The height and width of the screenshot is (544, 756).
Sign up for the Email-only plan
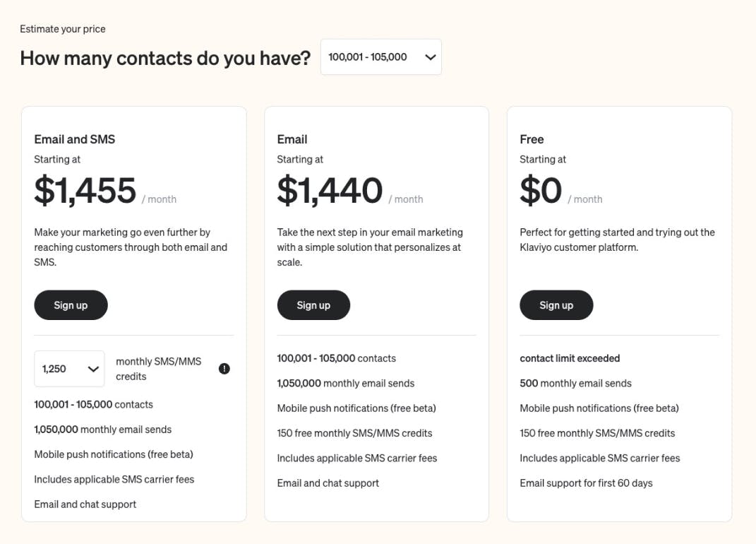[313, 305]
